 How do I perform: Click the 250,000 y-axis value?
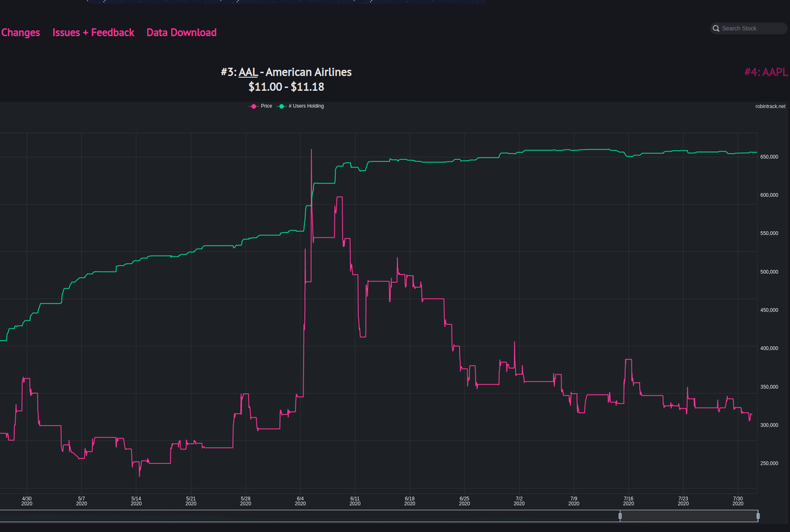(769, 464)
